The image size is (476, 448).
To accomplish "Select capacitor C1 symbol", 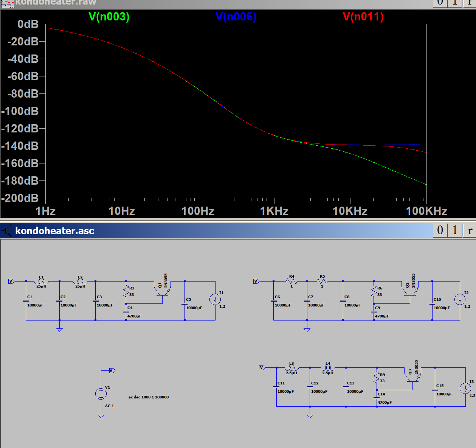I will (x=26, y=301).
